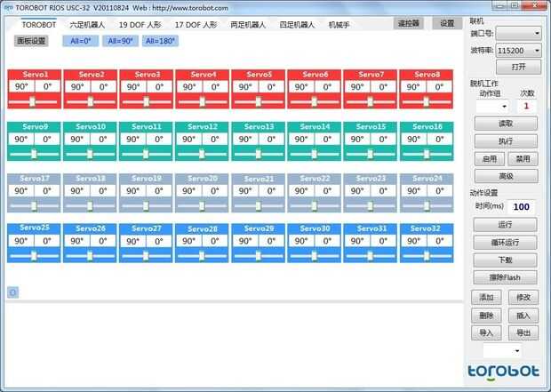This screenshot has width=551, height=392.
Task: Click the Servo8 0° offset field
Action: click(439, 86)
